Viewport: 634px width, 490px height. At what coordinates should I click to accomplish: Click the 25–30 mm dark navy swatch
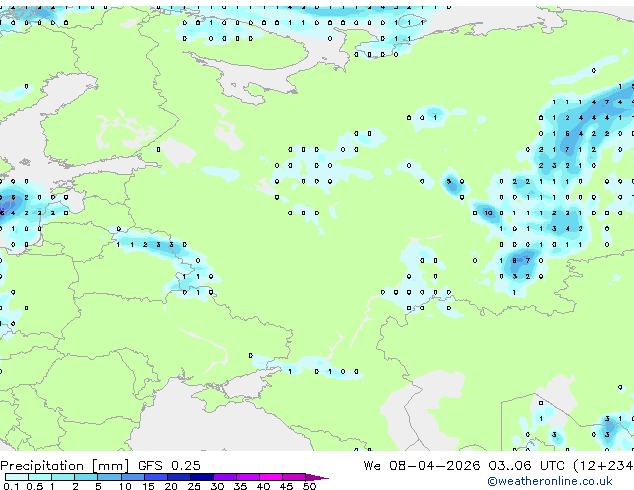201,477
